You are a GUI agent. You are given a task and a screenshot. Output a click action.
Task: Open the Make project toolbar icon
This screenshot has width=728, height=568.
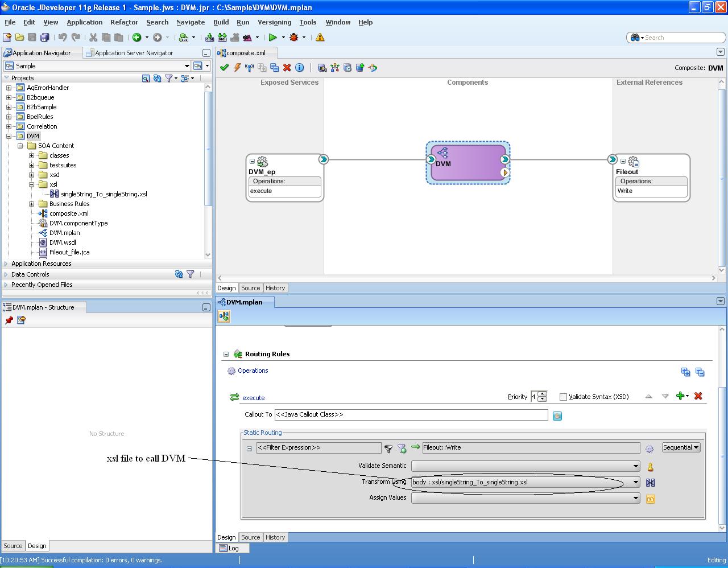tap(209, 36)
